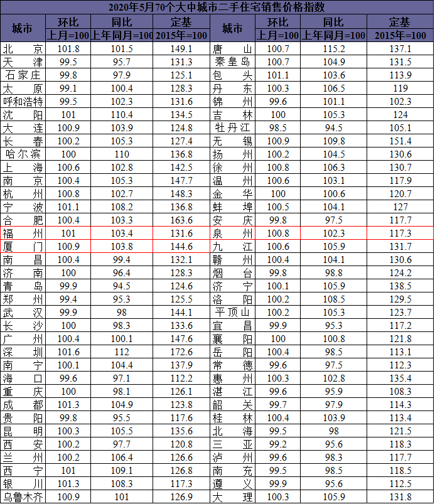Click 唐山's 同比 value 115.2
This screenshot has width=435, height=504.
click(334, 49)
